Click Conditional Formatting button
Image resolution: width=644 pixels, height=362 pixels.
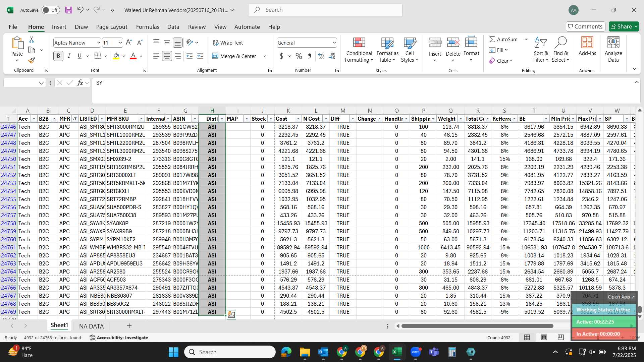[x=359, y=50]
